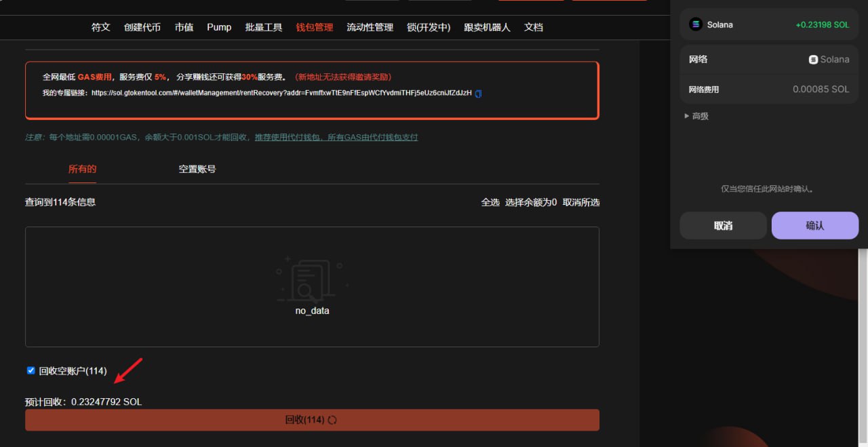
Task: Click the Solana logo in wallet popup
Action: (x=695, y=24)
